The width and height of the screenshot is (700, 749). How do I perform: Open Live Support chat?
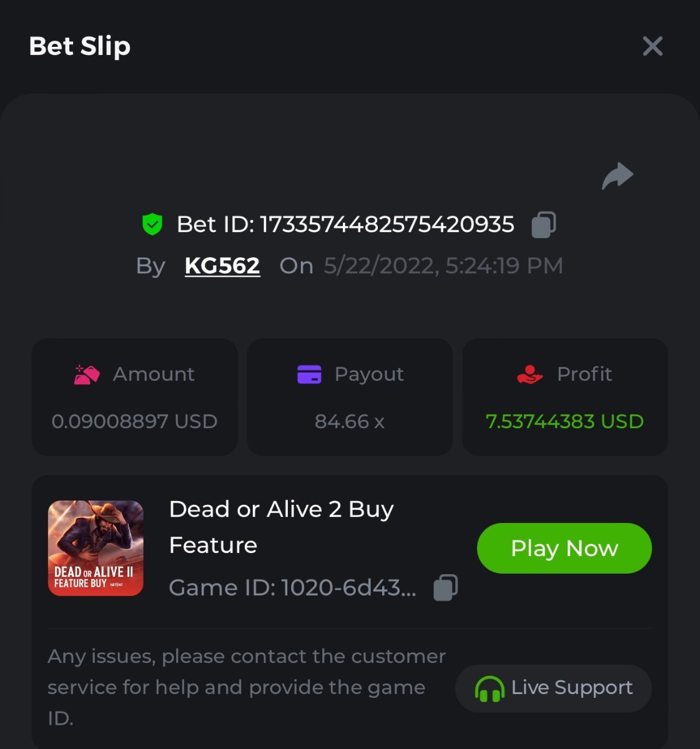click(553, 688)
